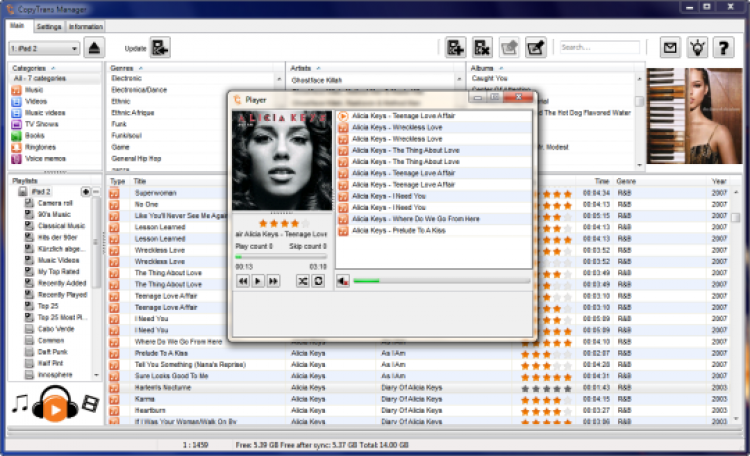The image size is (750, 456).
Task: Select 'All - 7 categories' entry
Action: click(40, 78)
